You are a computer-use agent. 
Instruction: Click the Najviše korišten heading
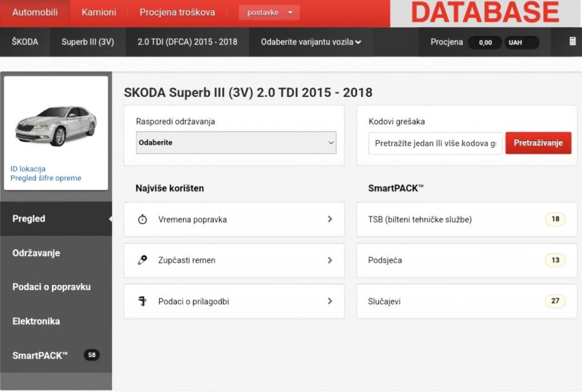tap(170, 188)
